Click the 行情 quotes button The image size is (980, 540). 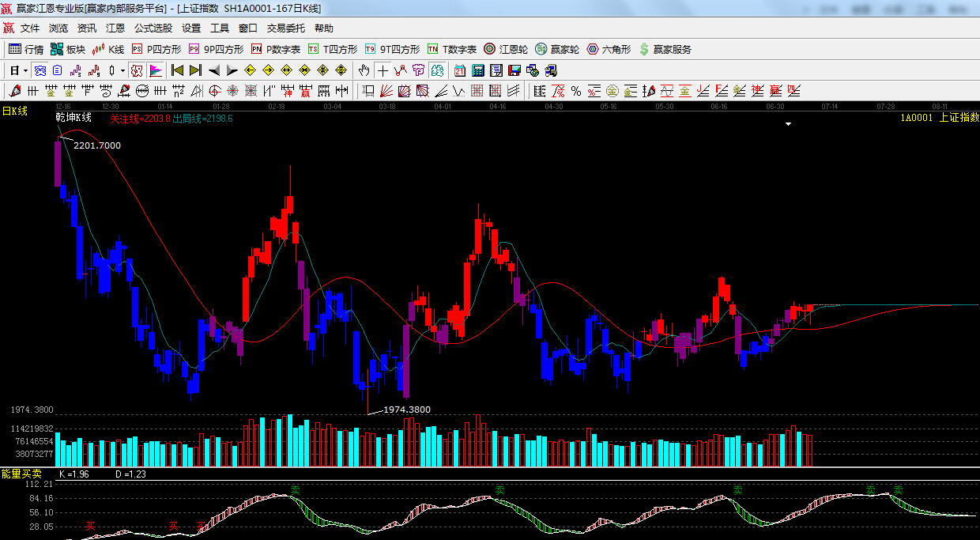26,49
